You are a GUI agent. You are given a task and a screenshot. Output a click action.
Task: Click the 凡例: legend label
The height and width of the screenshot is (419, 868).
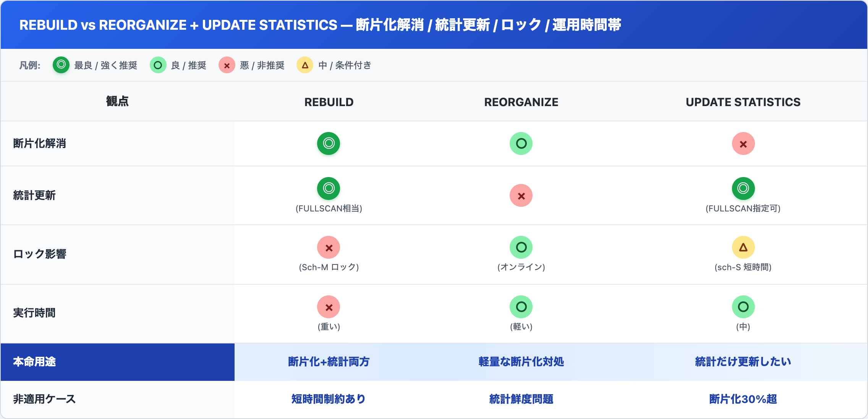30,65
